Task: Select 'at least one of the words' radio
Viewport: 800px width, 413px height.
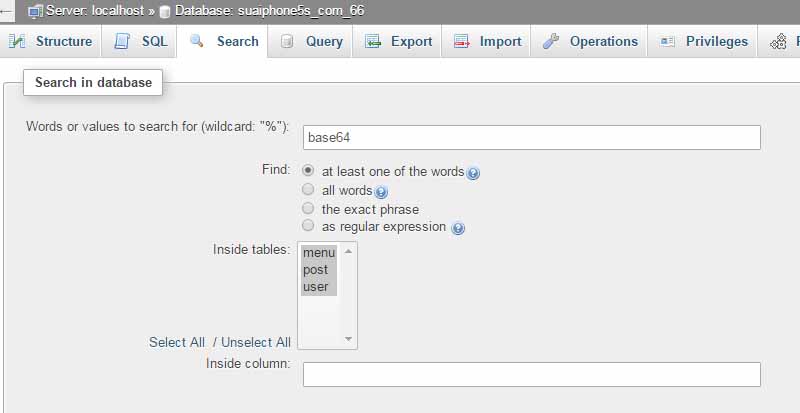Action: coord(308,171)
